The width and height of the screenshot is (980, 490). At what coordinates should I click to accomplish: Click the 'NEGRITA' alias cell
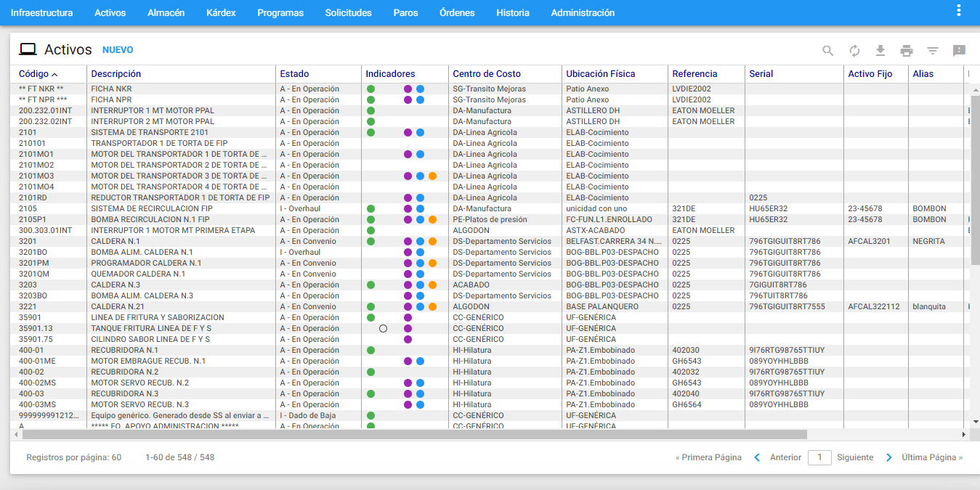coord(929,241)
